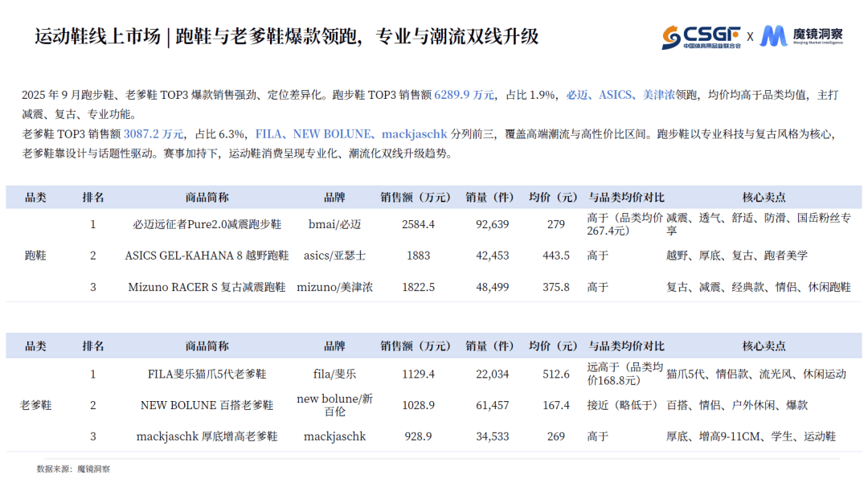
Task: Select product Mizuno RACER S 复古减震跑鞋
Action: [207, 287]
